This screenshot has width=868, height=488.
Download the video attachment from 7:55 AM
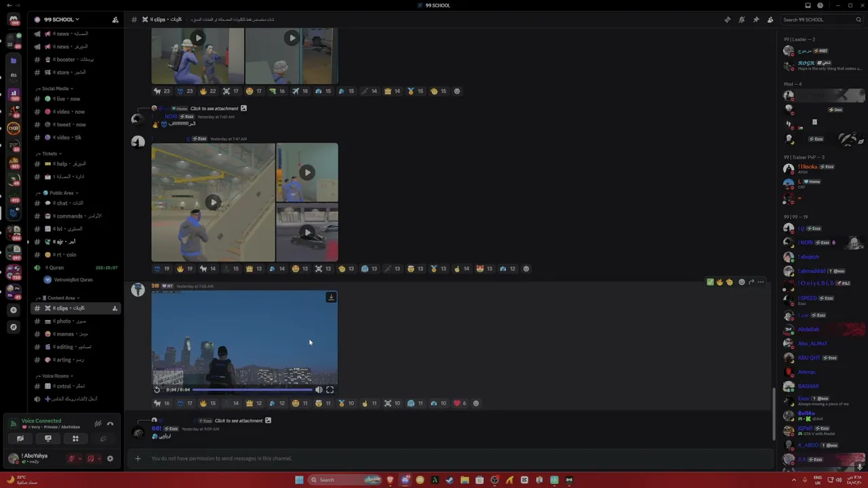331,297
